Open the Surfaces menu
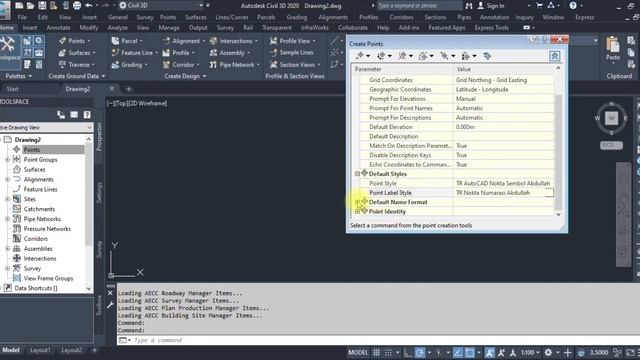This screenshot has height=360, width=640. (x=196, y=17)
